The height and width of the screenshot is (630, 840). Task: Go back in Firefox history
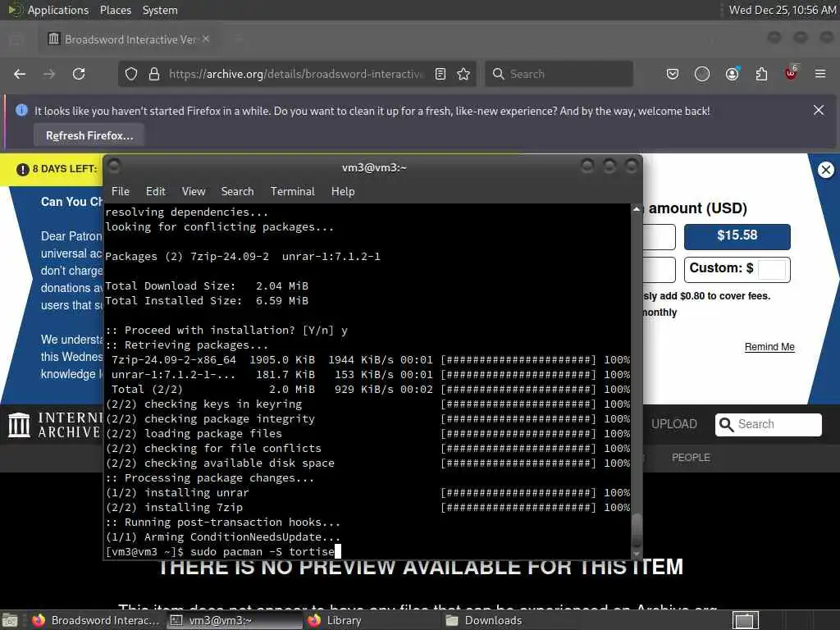click(x=20, y=74)
